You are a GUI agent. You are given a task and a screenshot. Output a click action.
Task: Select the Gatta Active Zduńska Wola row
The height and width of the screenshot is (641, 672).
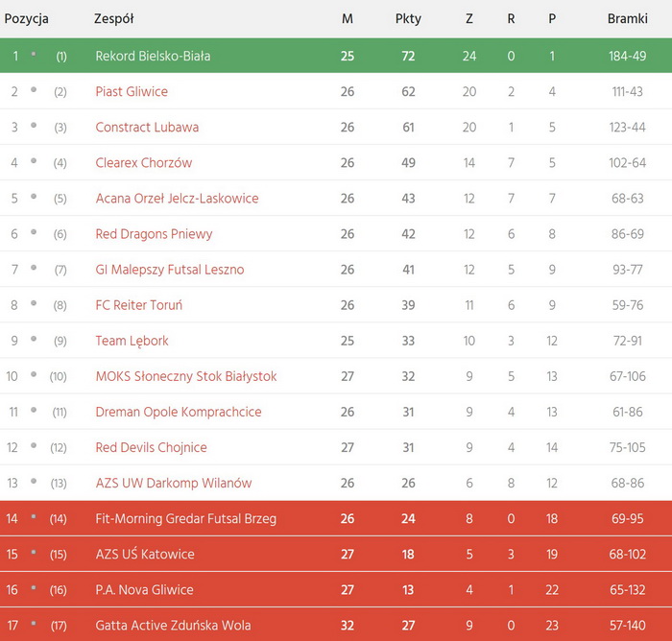pos(336,626)
